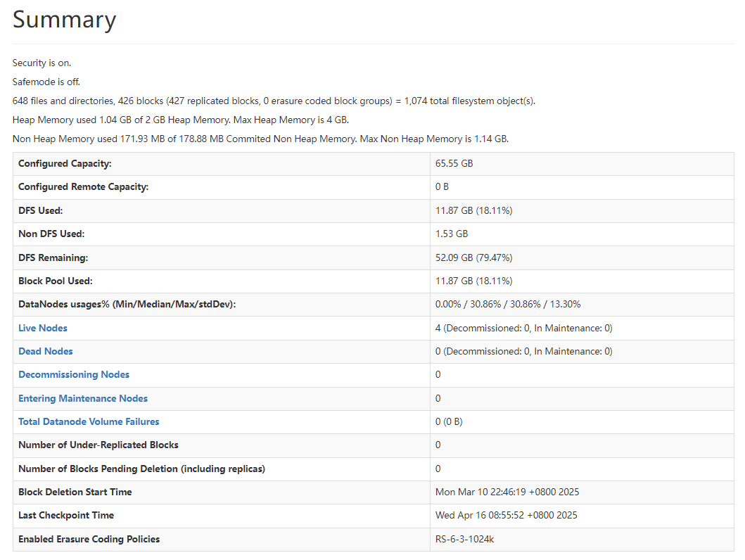Select the Dead Nodes value '0 (Decommissioned: 0...'
The width and height of the screenshot is (745, 560).
coord(523,352)
